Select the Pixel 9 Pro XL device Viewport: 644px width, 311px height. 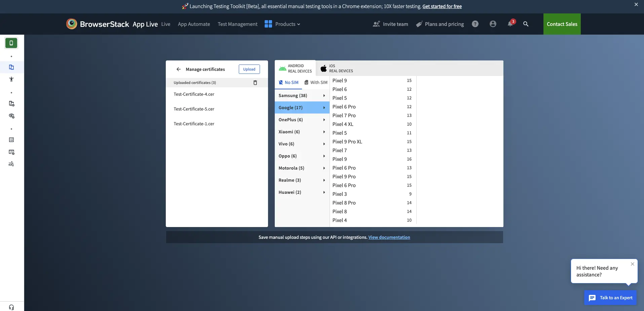click(x=347, y=142)
